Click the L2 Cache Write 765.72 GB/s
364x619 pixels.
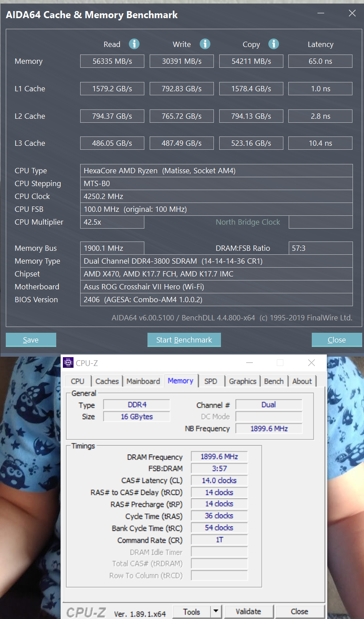tap(182, 116)
